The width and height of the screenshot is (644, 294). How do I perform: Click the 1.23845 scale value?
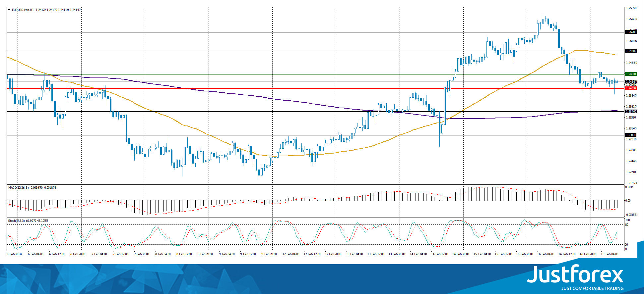click(631, 96)
